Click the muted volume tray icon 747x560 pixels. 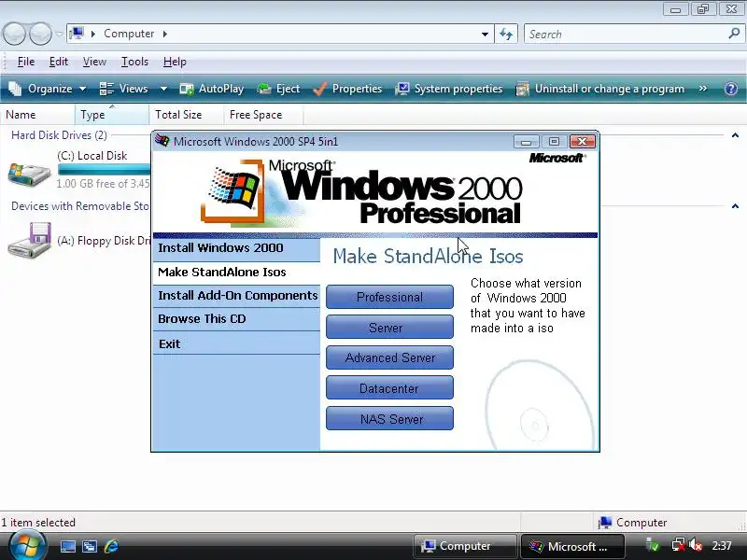(696, 545)
